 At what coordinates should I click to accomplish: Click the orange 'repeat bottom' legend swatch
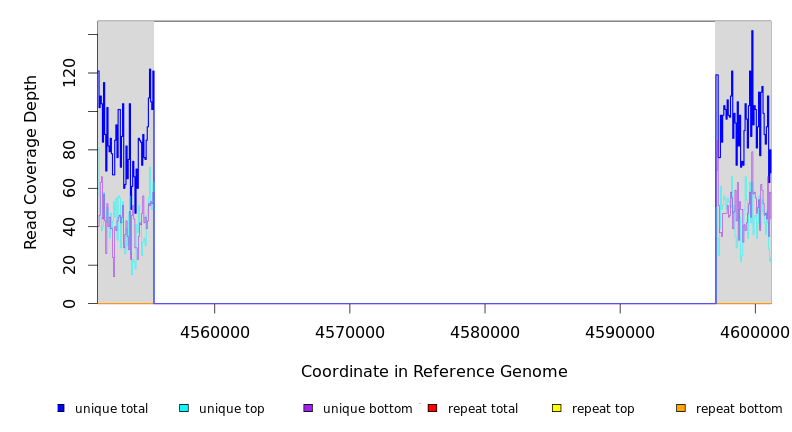[x=681, y=408]
